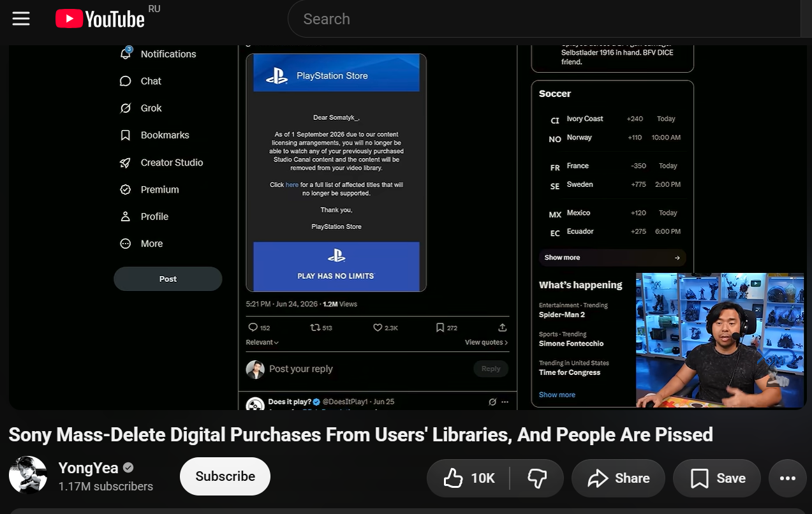The width and height of the screenshot is (812, 514).
Task: Click the More circle icon in sidebar
Action: [x=126, y=244]
